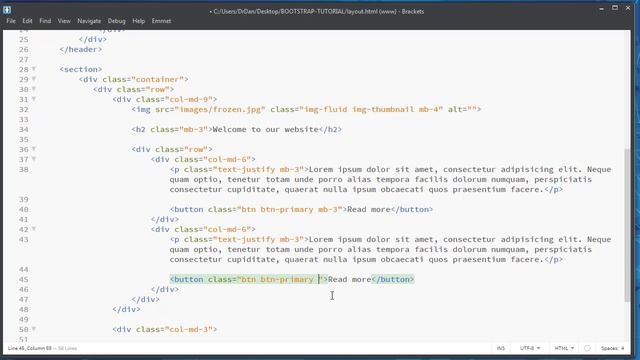The image size is (640, 360).
Task: Open the UTF-8 encoding dropdown
Action: 530,348
